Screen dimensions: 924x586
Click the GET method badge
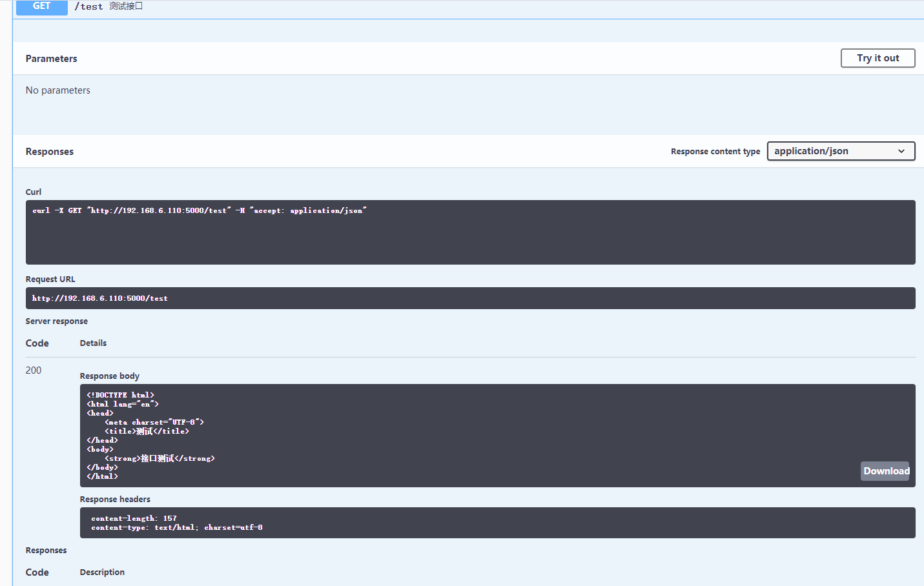[x=41, y=7]
